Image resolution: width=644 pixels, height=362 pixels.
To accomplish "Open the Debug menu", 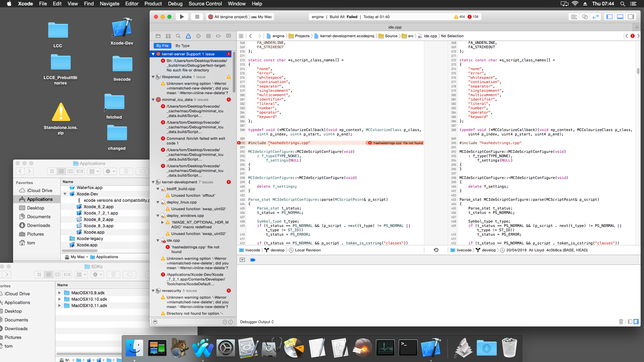I will (175, 4).
